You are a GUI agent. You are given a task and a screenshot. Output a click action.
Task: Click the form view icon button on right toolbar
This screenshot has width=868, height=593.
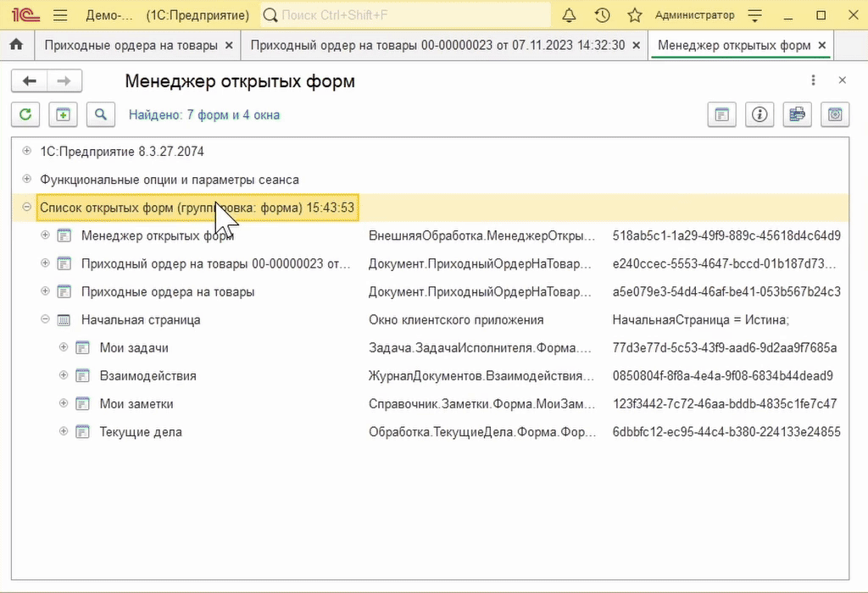(722, 114)
